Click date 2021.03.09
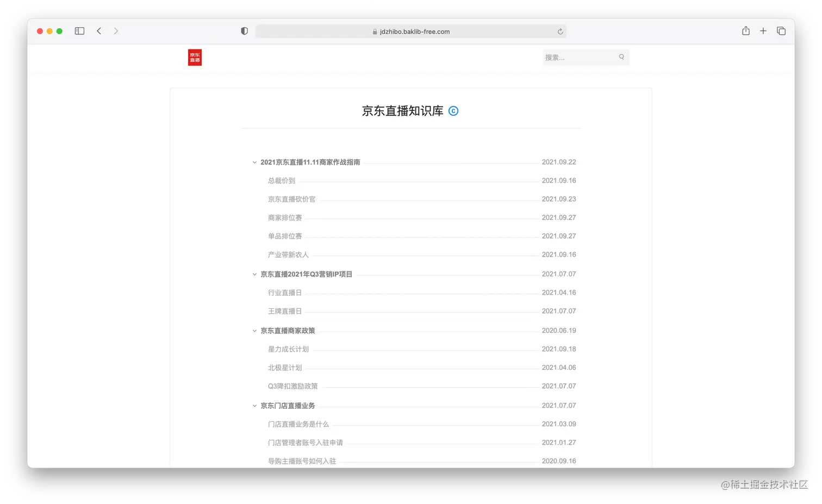The width and height of the screenshot is (822, 504). pos(559,424)
